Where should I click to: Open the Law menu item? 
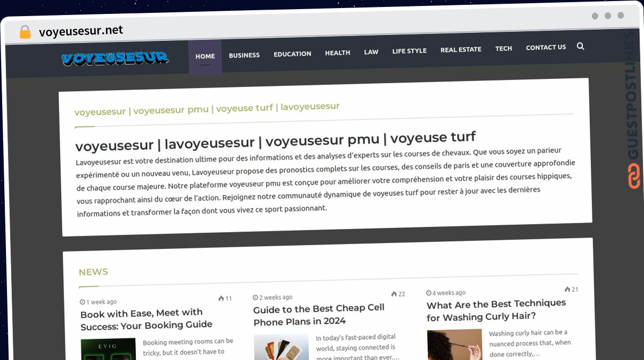[371, 52]
